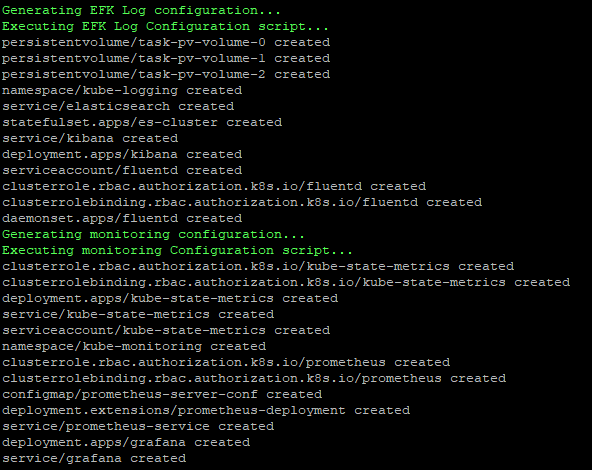Image resolution: width=592 pixels, height=470 pixels.
Task: Click the statefulset.apps/es-cluster created line
Action: coord(142,122)
